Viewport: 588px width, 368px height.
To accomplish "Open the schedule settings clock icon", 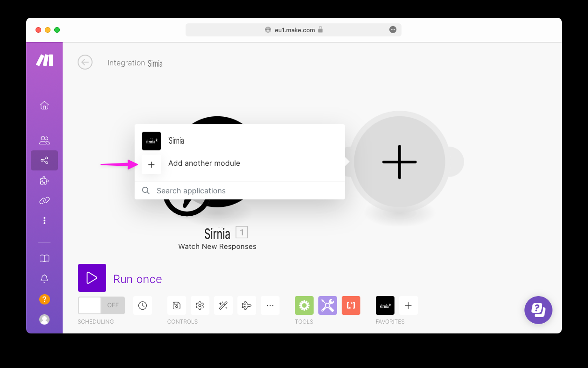I will point(143,305).
